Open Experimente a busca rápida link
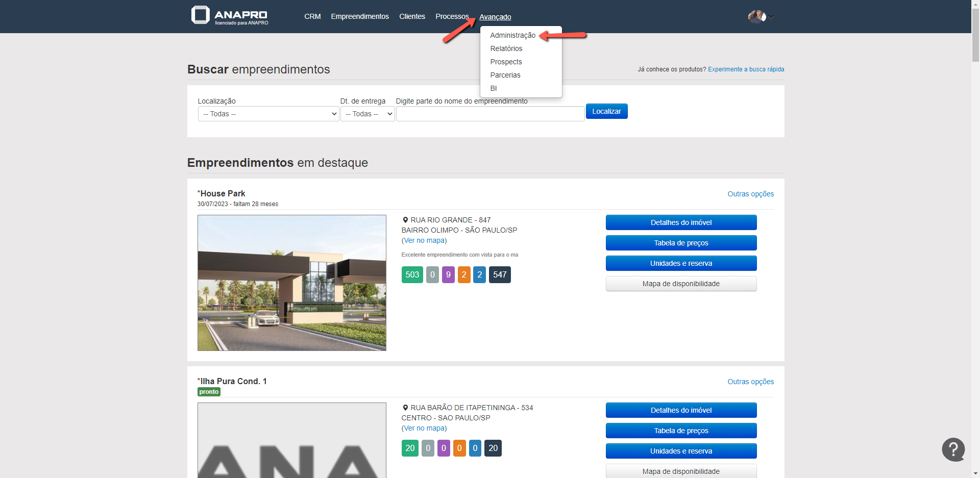Image resolution: width=980 pixels, height=478 pixels. click(746, 69)
